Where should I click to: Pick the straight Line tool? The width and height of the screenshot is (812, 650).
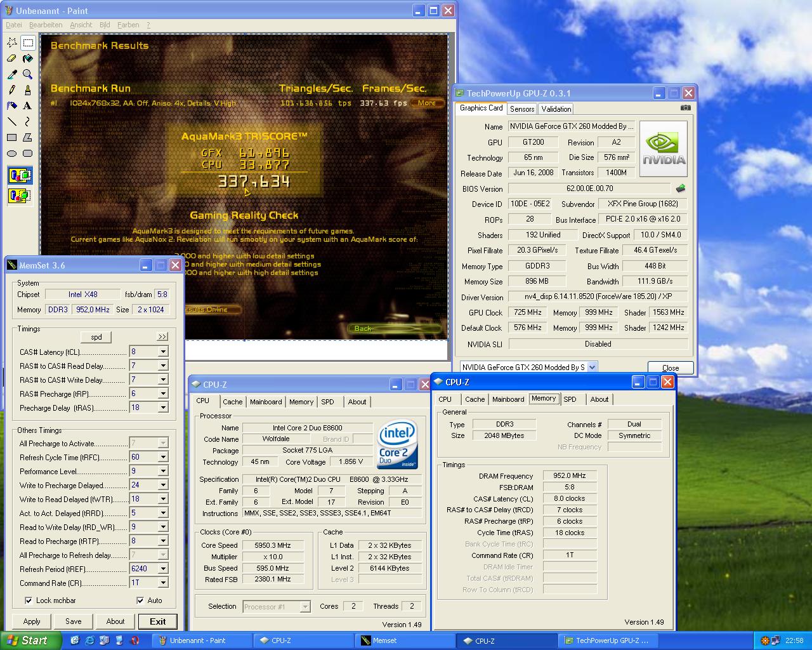coord(12,121)
